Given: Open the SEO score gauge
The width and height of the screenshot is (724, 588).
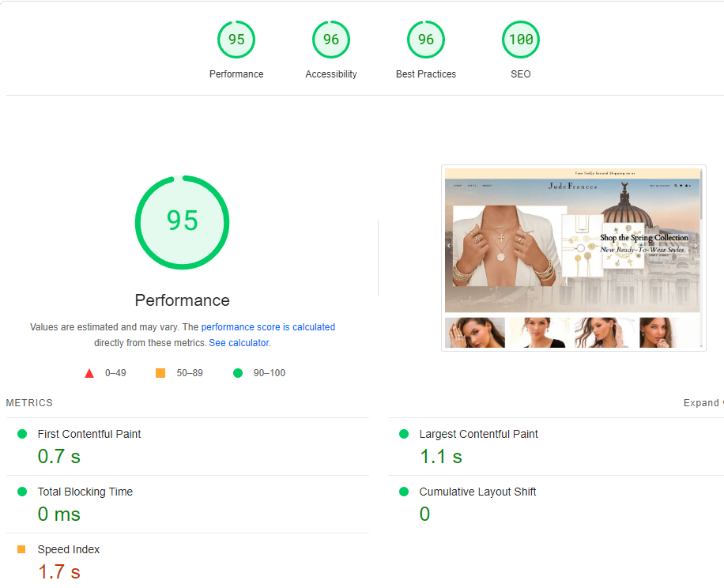Looking at the screenshot, I should tap(521, 40).
